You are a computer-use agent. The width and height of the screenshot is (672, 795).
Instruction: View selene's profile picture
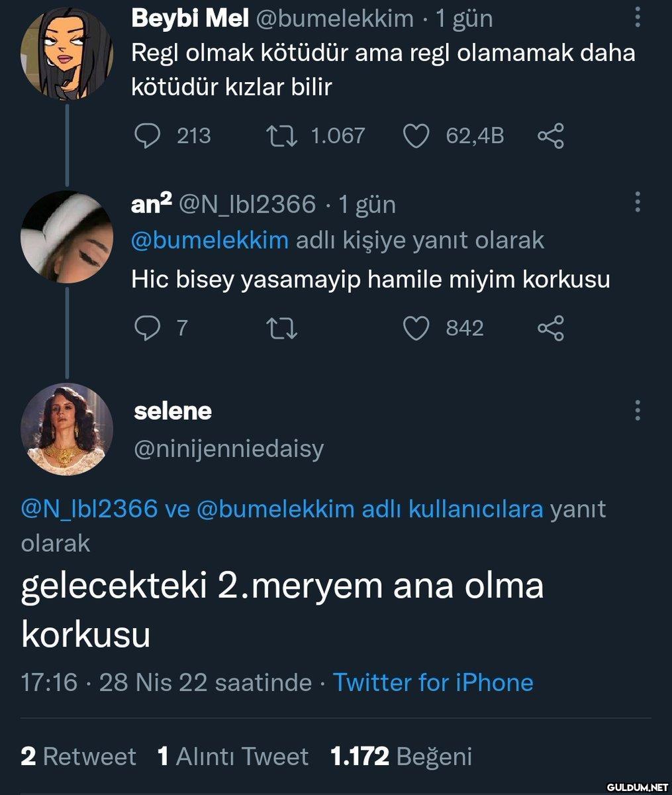pyautogui.click(x=67, y=429)
